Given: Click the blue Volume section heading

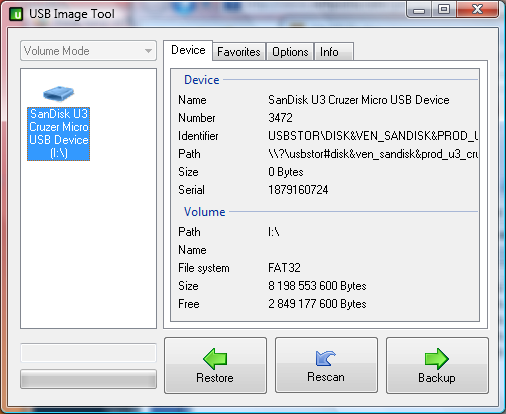Looking at the screenshot, I should point(205,212).
